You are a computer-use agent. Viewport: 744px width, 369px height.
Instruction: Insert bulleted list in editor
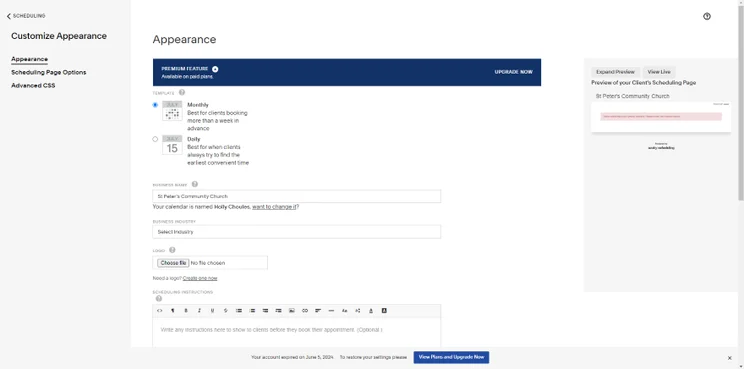pos(239,311)
